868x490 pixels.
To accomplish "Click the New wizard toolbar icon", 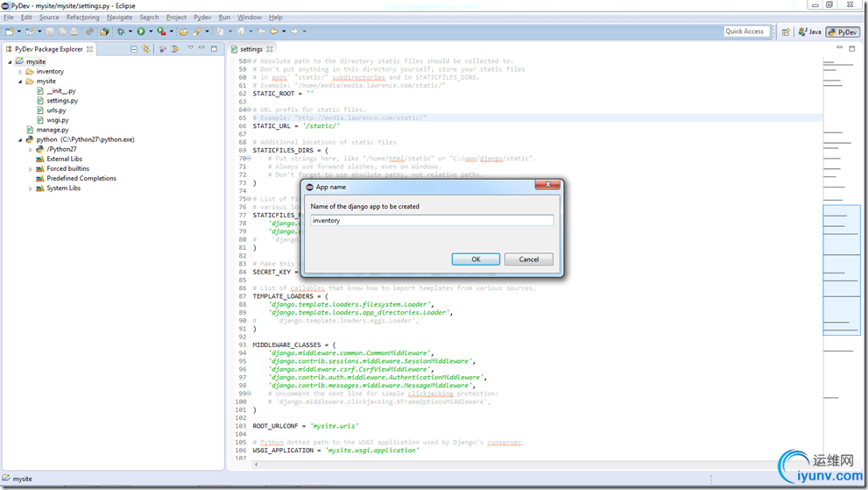I will click(x=10, y=32).
